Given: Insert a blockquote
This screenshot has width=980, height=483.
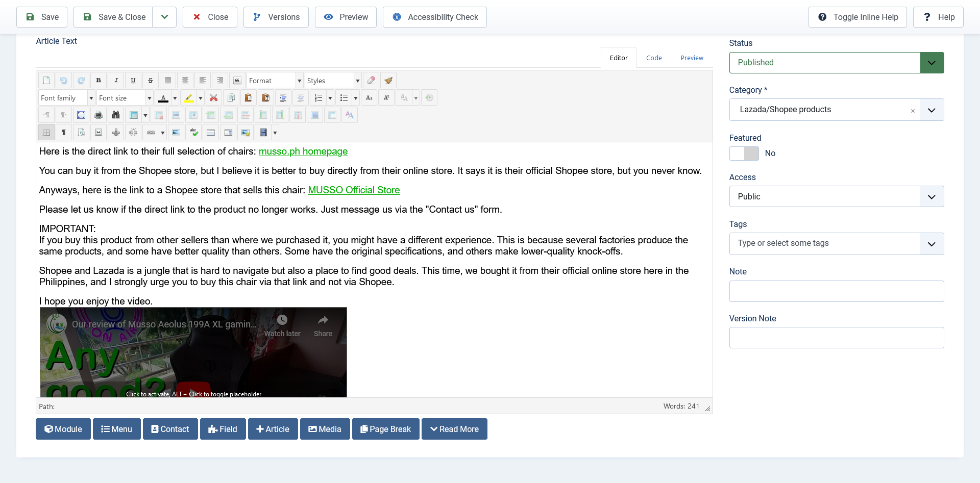Looking at the screenshot, I should [237, 81].
